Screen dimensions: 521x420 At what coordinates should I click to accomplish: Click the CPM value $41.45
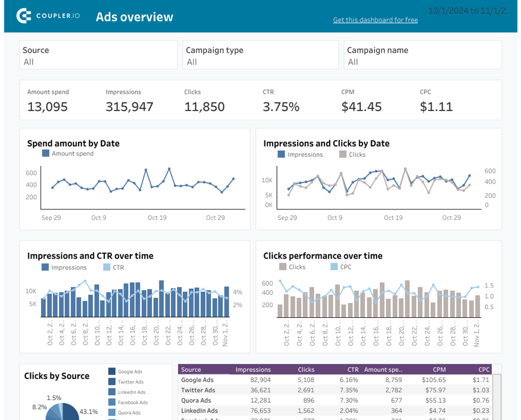[x=362, y=107]
